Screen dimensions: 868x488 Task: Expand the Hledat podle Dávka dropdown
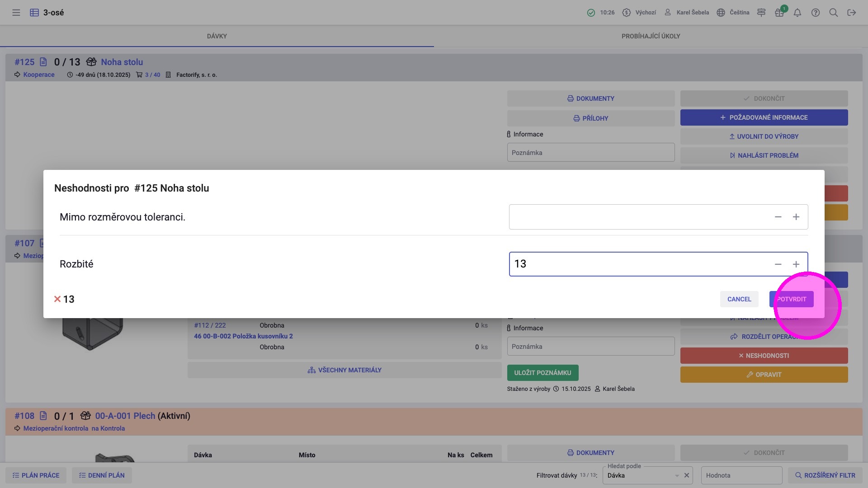pos(677,475)
